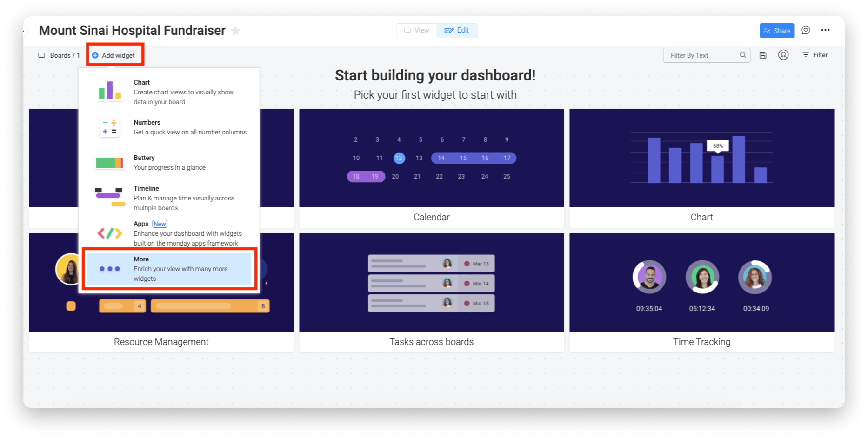The height and width of the screenshot is (438, 868).
Task: Pick the Chart widget card
Action: (x=701, y=168)
